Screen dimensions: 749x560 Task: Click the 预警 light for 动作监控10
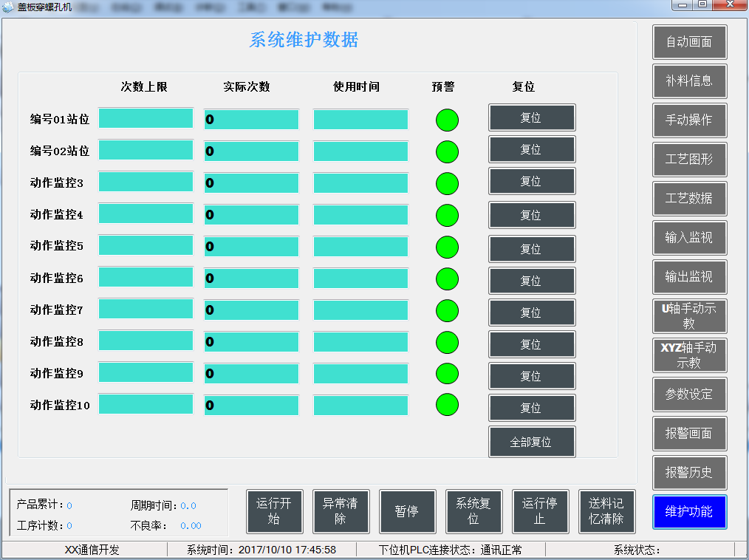(447, 406)
